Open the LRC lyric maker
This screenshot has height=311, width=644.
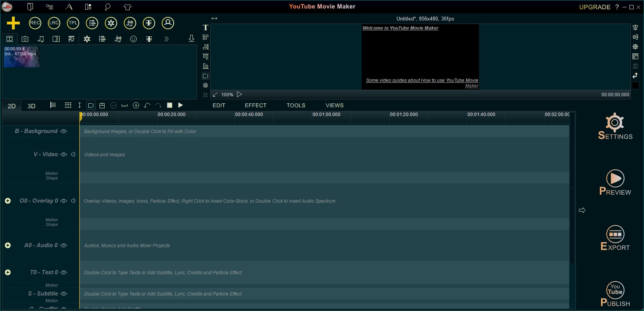click(54, 23)
